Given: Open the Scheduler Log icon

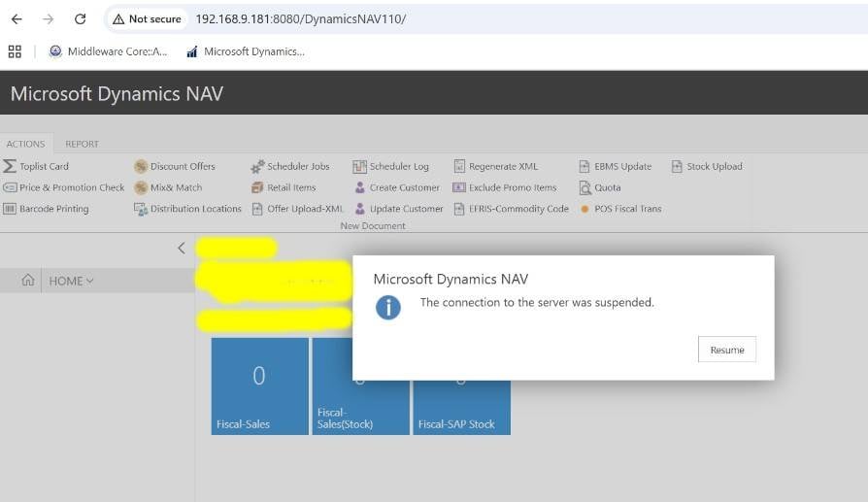Looking at the screenshot, I should pyautogui.click(x=360, y=166).
